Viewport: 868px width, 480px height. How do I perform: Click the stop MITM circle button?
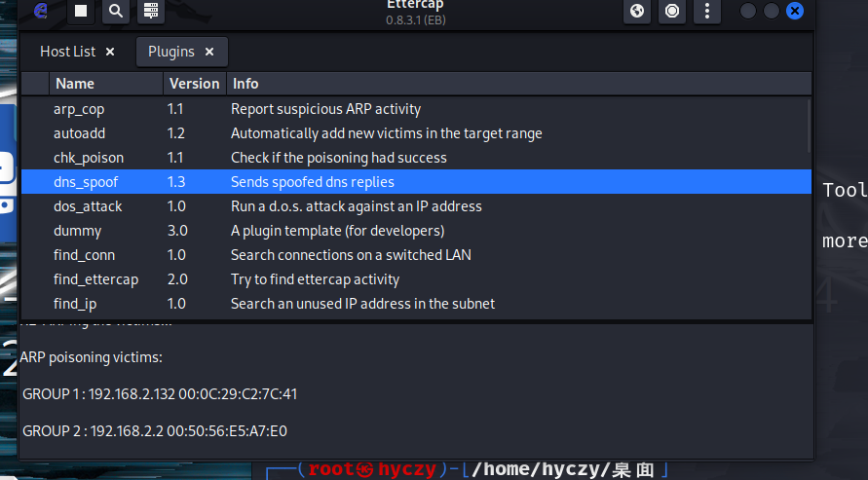coord(671,12)
